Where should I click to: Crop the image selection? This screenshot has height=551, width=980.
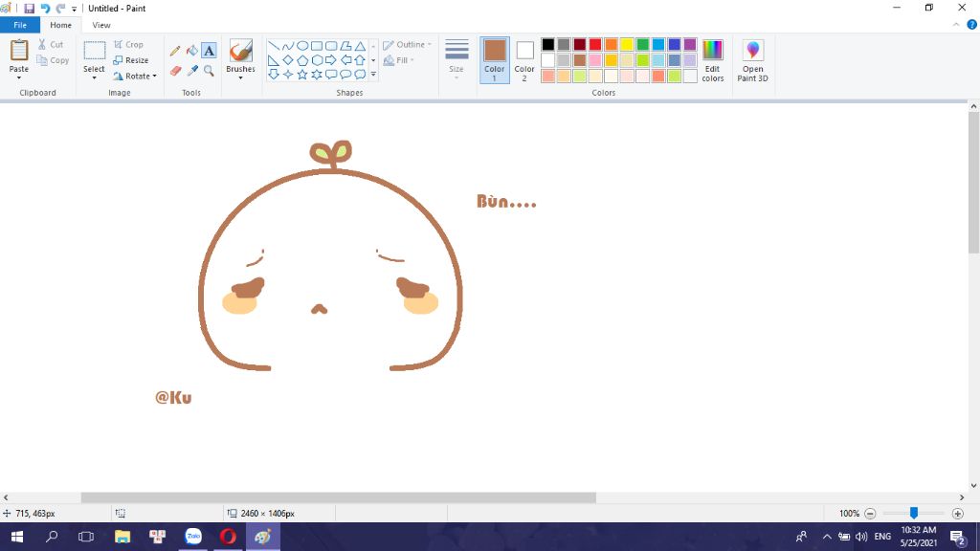129,44
